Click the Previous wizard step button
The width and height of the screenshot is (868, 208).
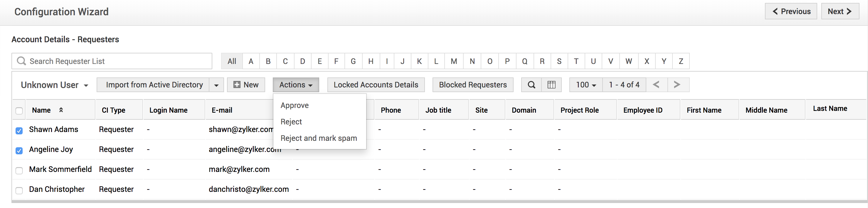(x=790, y=11)
